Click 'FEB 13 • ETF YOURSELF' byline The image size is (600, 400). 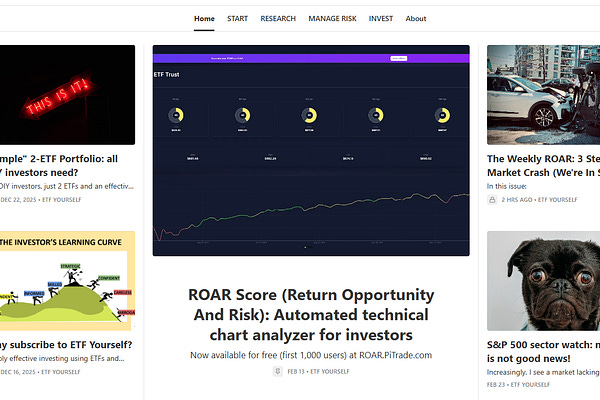318,371
